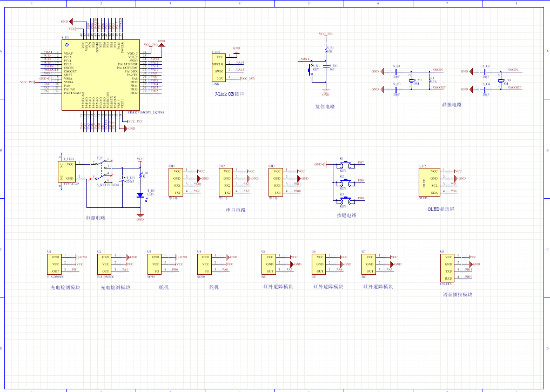Select the 220uF capacitor T_EC1
The width and height of the screenshot is (550, 392).
[123, 180]
